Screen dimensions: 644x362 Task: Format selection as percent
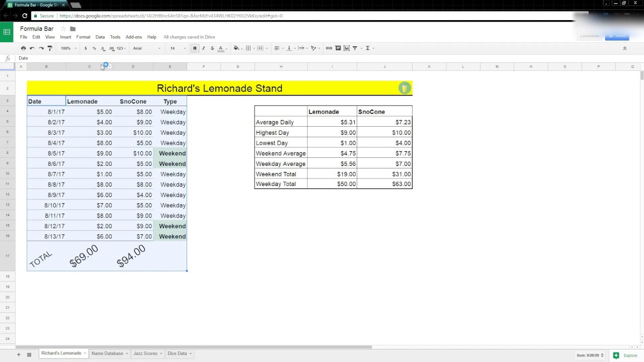tap(94, 48)
